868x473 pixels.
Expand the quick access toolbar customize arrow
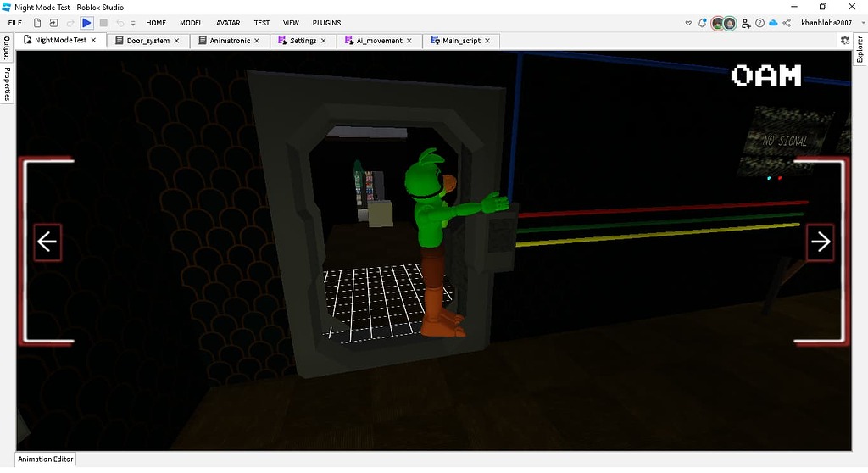coord(133,23)
